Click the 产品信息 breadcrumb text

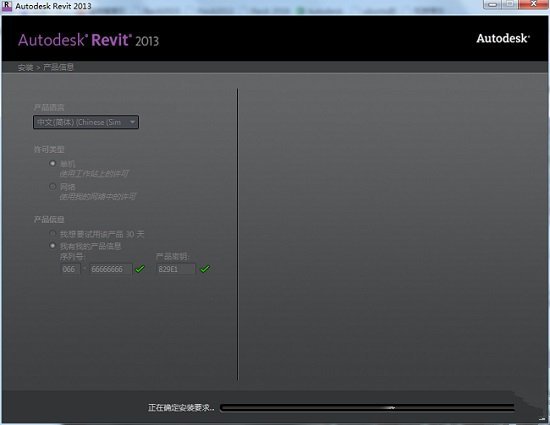[58, 67]
